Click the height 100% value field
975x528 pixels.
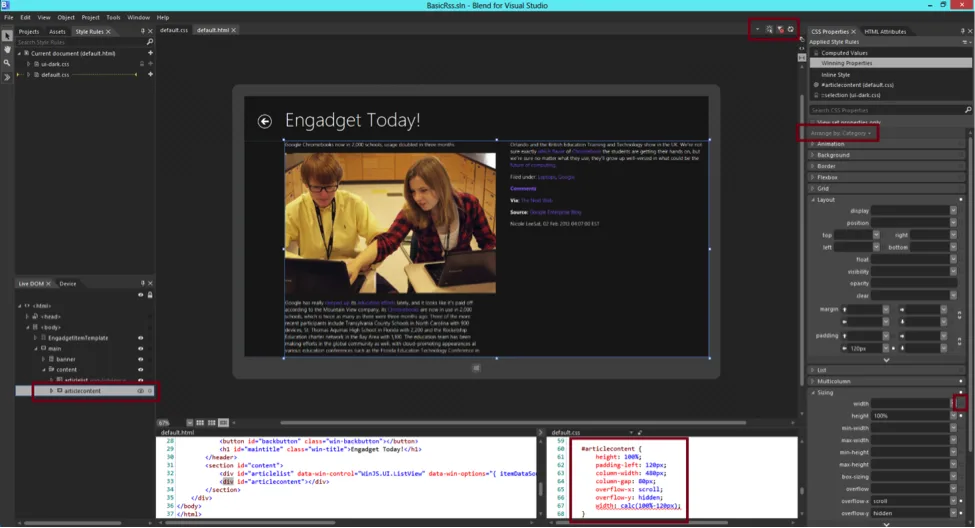[910, 415]
